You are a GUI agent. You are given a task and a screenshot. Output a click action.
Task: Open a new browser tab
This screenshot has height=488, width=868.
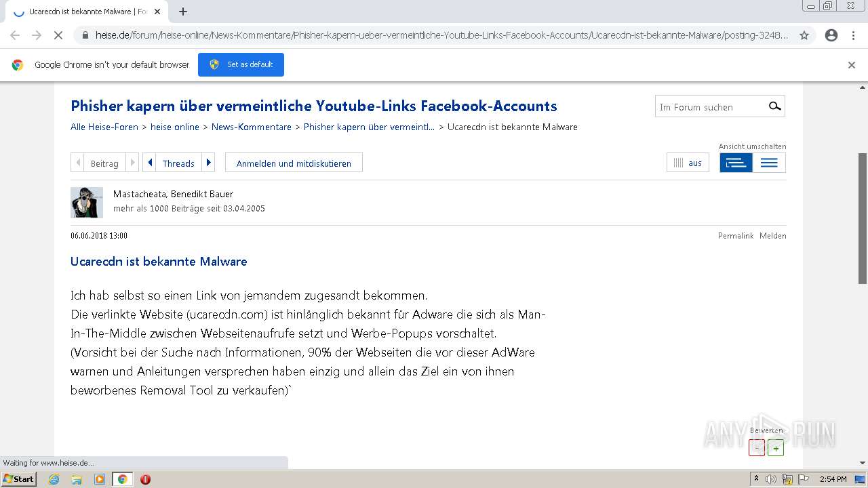(183, 12)
